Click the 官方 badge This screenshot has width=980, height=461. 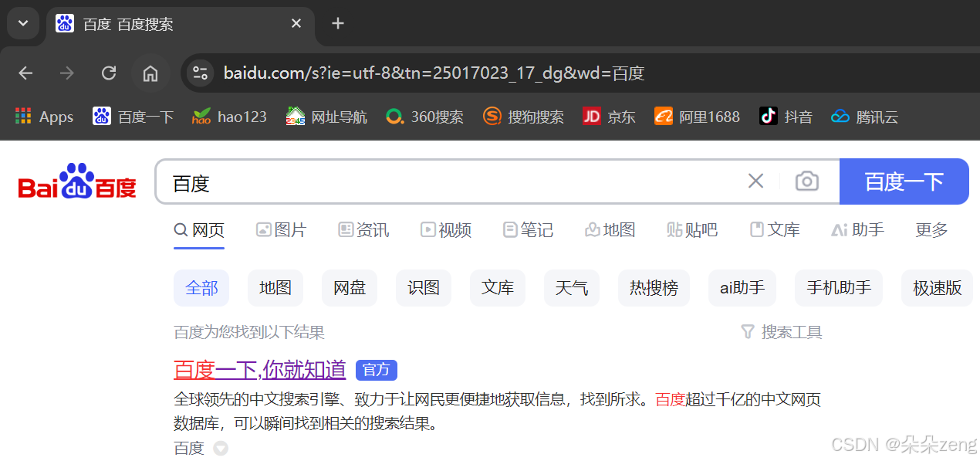point(377,370)
